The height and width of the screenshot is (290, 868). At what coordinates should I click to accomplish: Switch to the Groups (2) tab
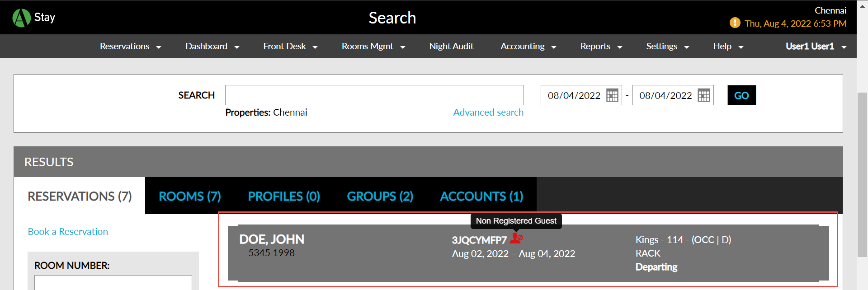point(380,196)
